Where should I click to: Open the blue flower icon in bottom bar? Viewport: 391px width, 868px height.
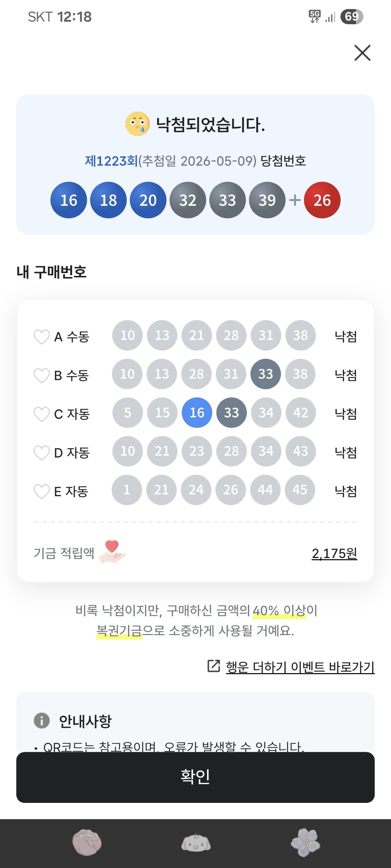pyautogui.click(x=305, y=842)
